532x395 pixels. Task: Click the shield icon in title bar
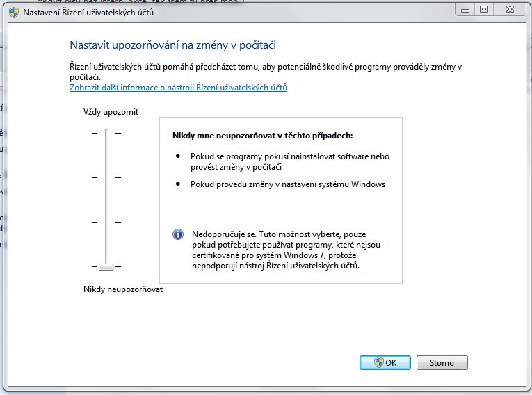click(x=14, y=13)
